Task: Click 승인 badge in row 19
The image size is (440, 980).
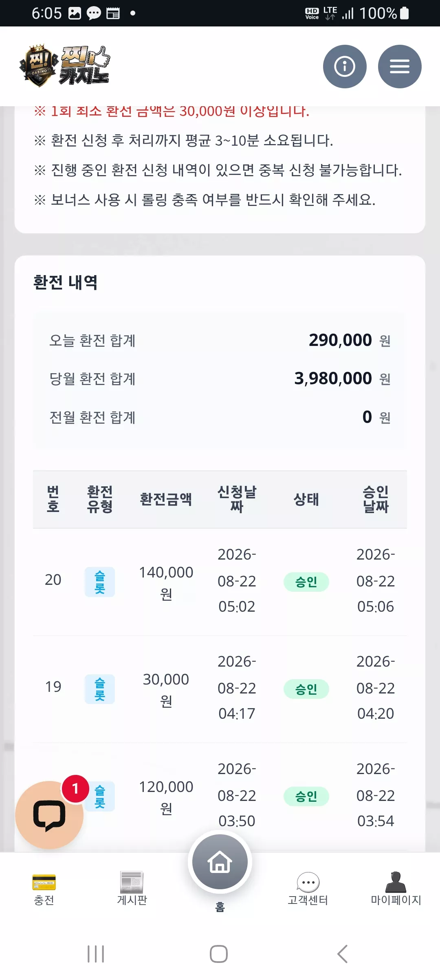Action: tap(306, 689)
